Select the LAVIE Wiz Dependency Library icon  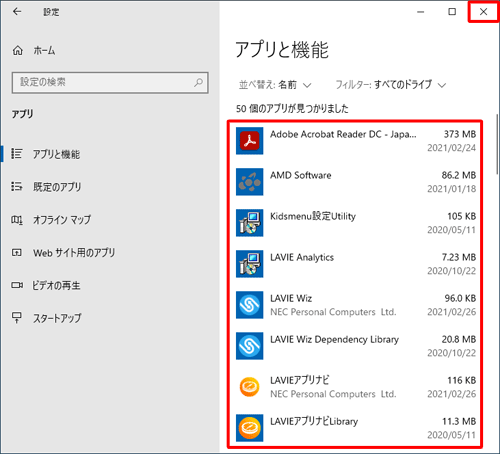click(x=250, y=346)
